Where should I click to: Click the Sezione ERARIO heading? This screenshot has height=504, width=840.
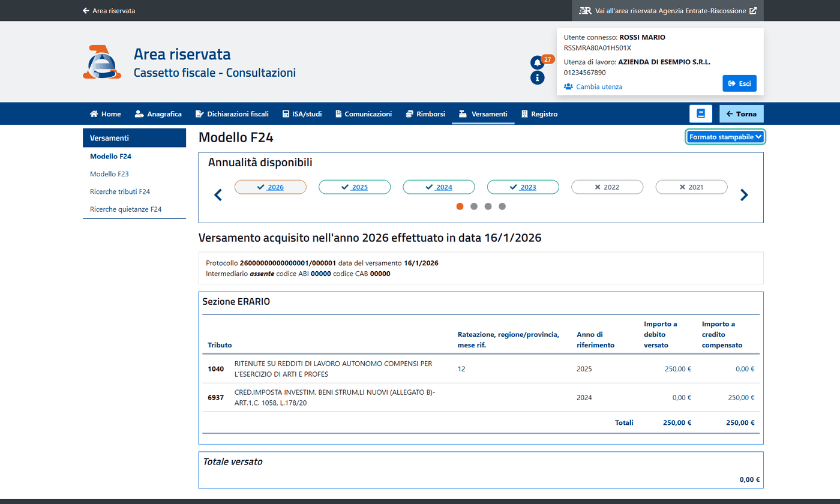[x=236, y=302]
